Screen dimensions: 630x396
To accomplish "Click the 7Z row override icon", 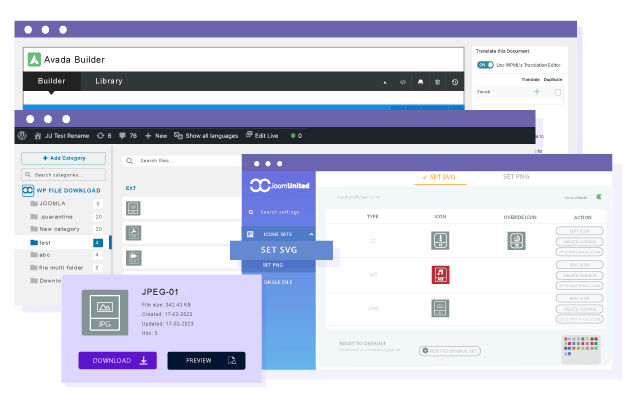I will coord(516,241).
